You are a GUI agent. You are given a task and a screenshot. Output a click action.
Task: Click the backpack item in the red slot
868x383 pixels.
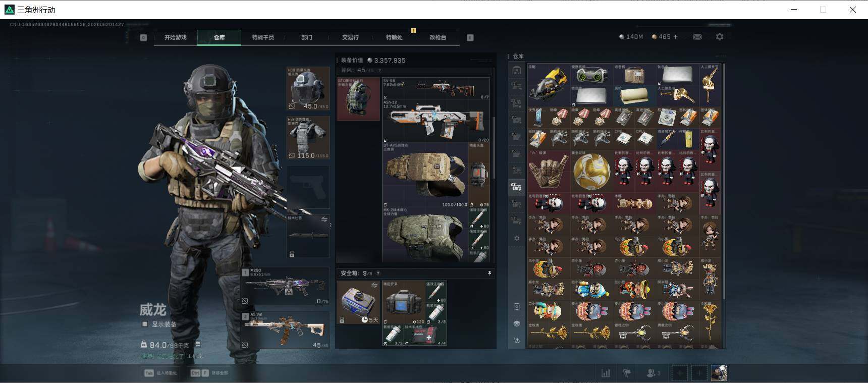point(358,99)
